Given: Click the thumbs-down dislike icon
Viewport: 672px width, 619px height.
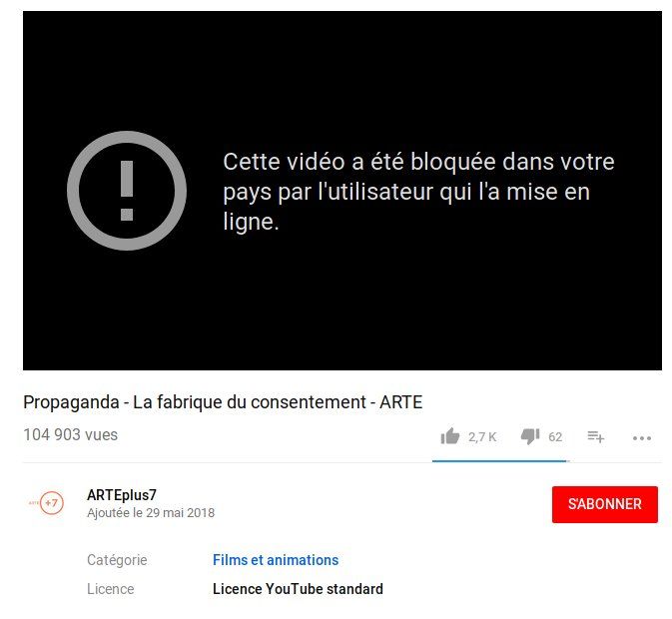Looking at the screenshot, I should click(x=530, y=436).
